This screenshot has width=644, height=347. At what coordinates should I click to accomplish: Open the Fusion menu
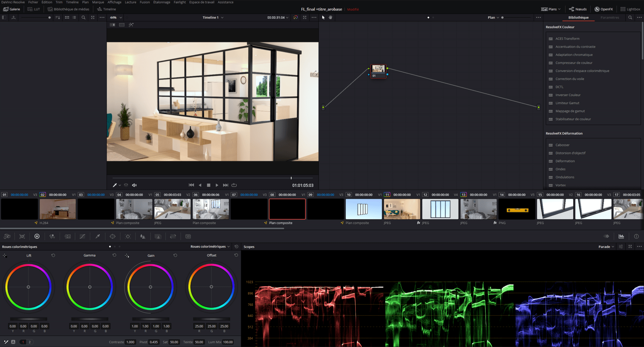[145, 2]
